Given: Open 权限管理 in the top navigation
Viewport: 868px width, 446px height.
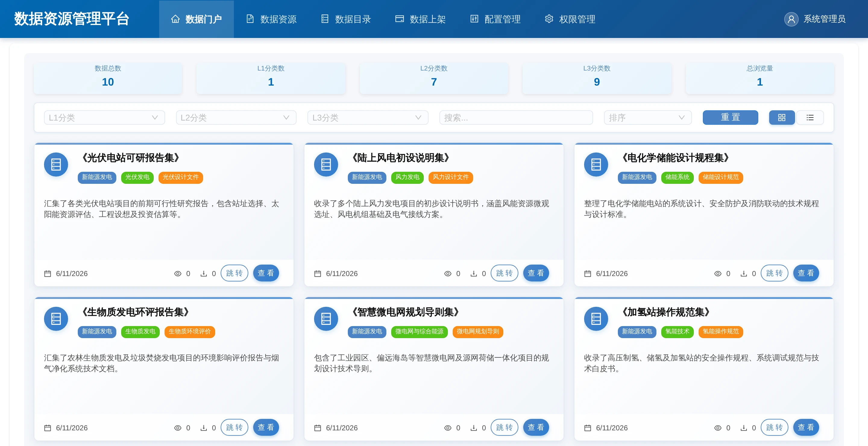Looking at the screenshot, I should 570,19.
